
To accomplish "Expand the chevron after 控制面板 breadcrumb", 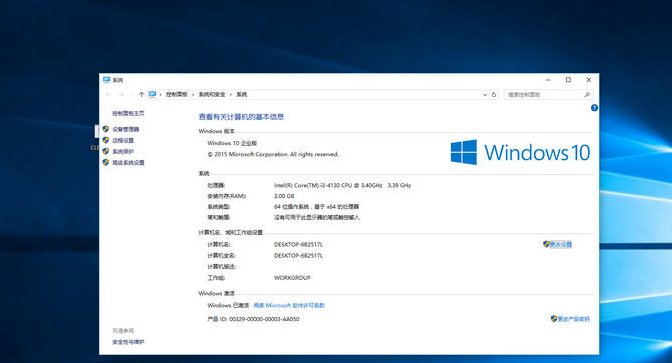I will 193,94.
